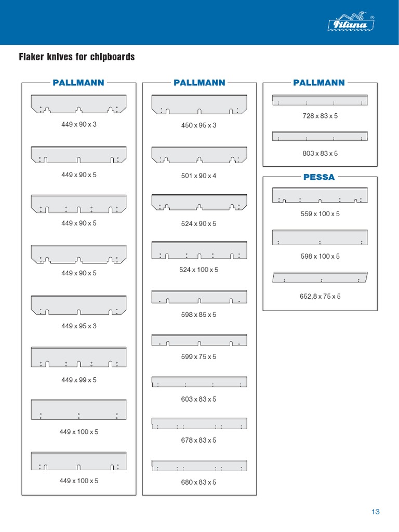Click the 652,8 x 75 x 5 slanted knife drawing

320,277
